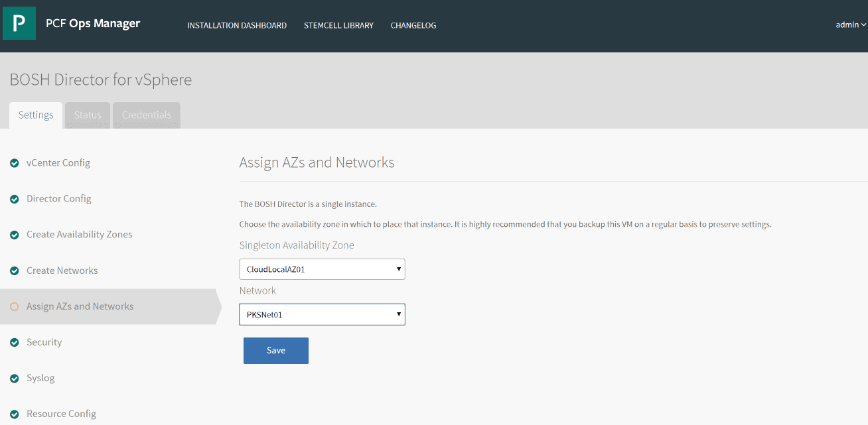Expand the admin user menu

pos(850,25)
